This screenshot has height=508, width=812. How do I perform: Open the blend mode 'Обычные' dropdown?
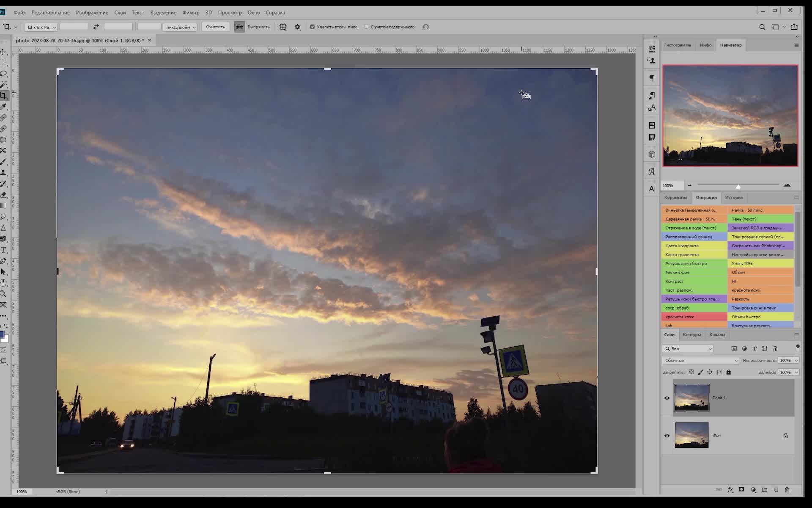coord(700,360)
